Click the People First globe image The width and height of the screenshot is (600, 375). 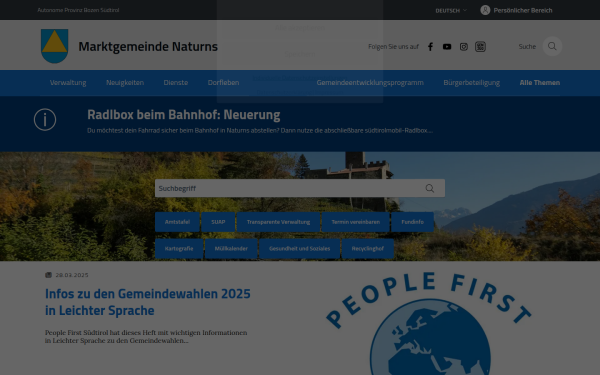[429, 324]
